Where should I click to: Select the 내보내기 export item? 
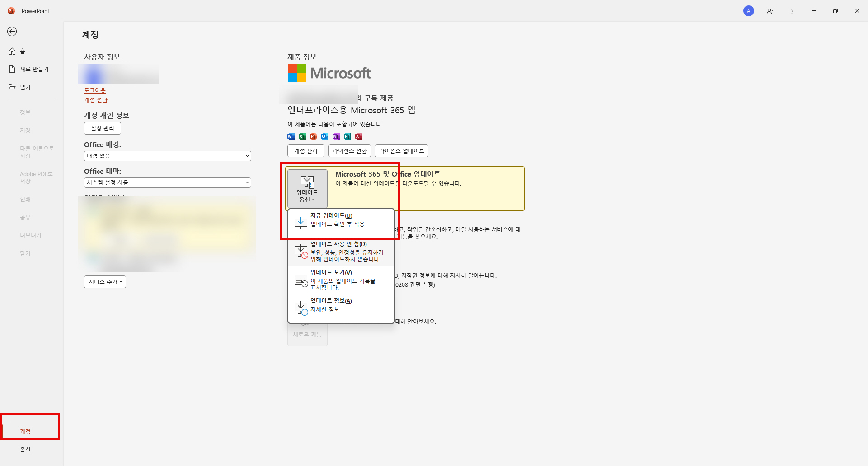click(x=32, y=235)
